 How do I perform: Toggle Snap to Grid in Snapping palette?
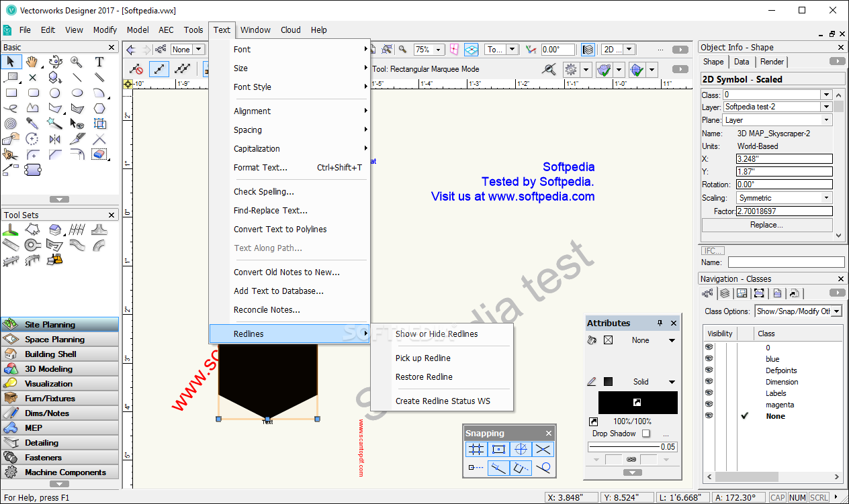(x=476, y=450)
